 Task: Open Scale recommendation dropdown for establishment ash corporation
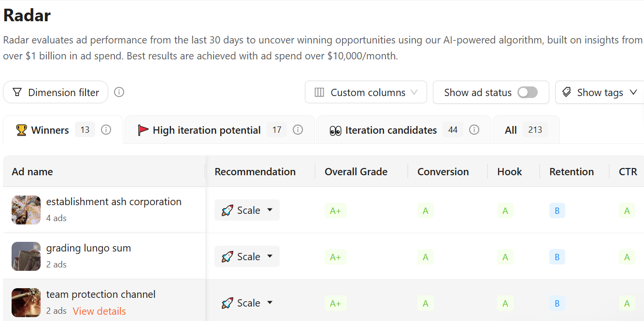click(x=247, y=210)
